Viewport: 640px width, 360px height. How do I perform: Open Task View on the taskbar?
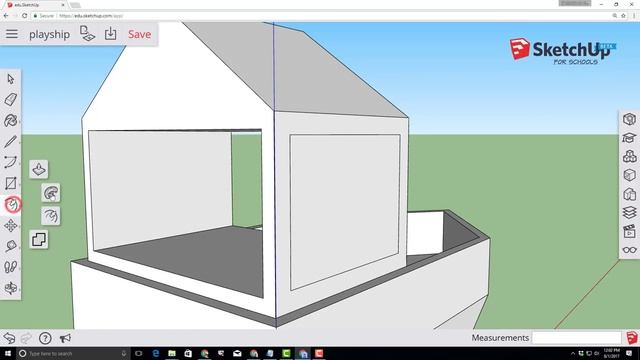(139, 353)
